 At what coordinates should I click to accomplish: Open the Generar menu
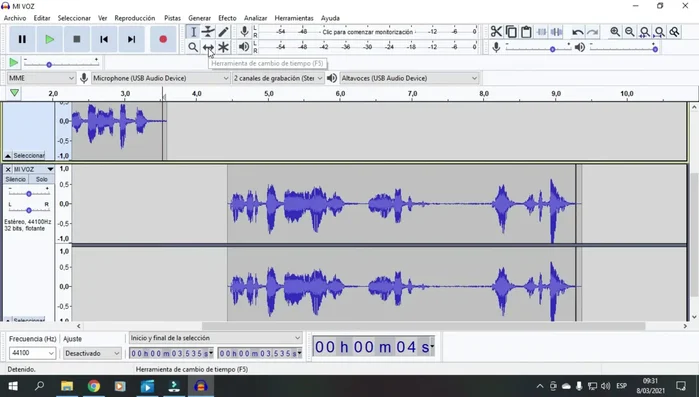coord(199,18)
